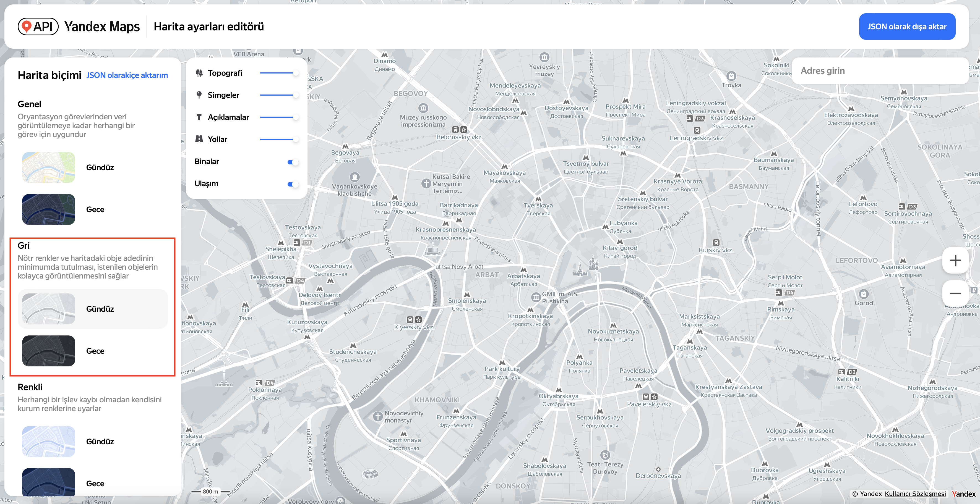Image resolution: width=980 pixels, height=504 pixels.
Task: Click the Harita ayarları editörü title
Action: 209,27
